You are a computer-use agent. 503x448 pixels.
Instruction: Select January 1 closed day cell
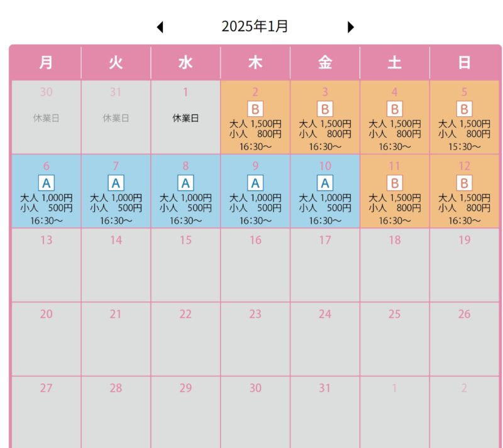(x=185, y=117)
